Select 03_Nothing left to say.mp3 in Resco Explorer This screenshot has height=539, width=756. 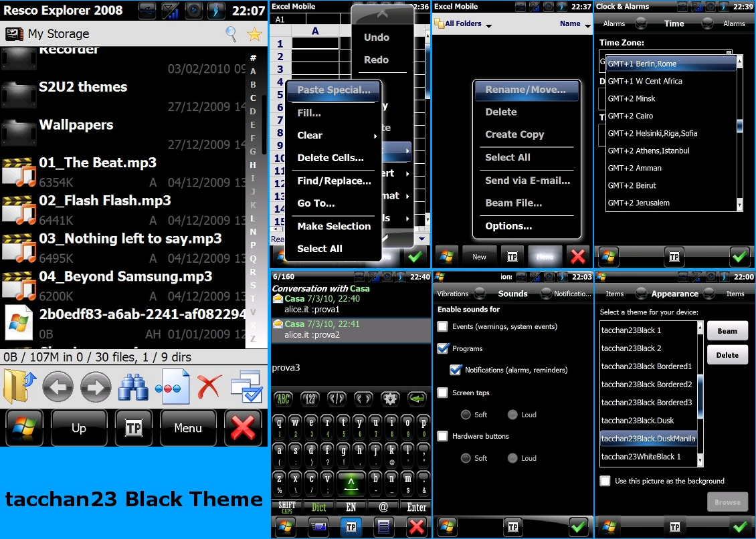(123, 248)
